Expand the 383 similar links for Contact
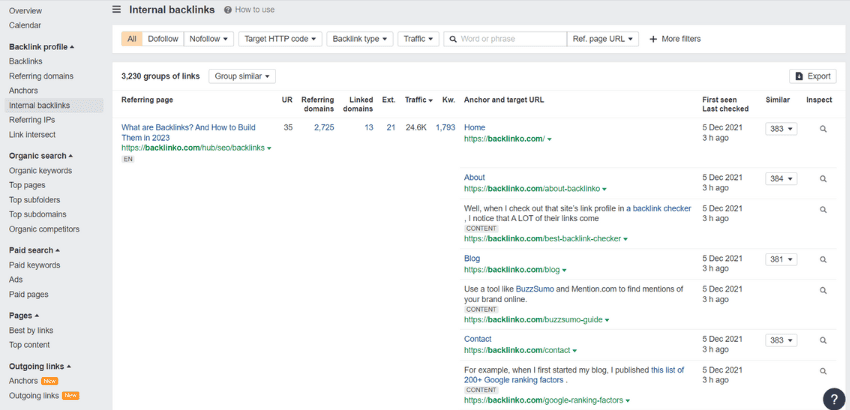 point(781,341)
